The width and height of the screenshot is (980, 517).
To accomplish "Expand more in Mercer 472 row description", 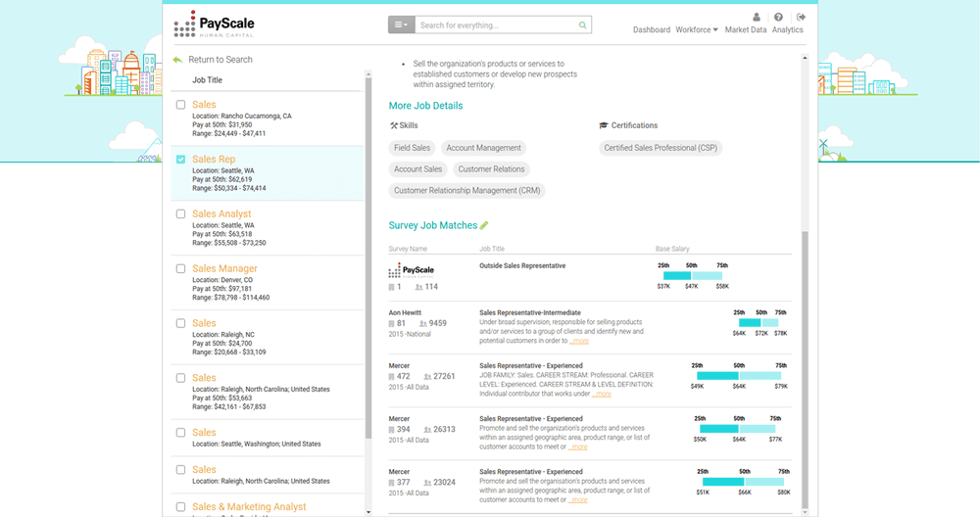I will pyautogui.click(x=603, y=394).
